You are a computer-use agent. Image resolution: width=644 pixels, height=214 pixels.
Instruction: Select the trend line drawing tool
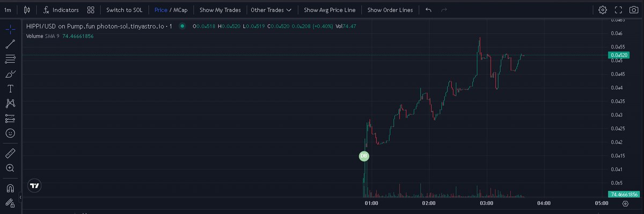[10, 44]
